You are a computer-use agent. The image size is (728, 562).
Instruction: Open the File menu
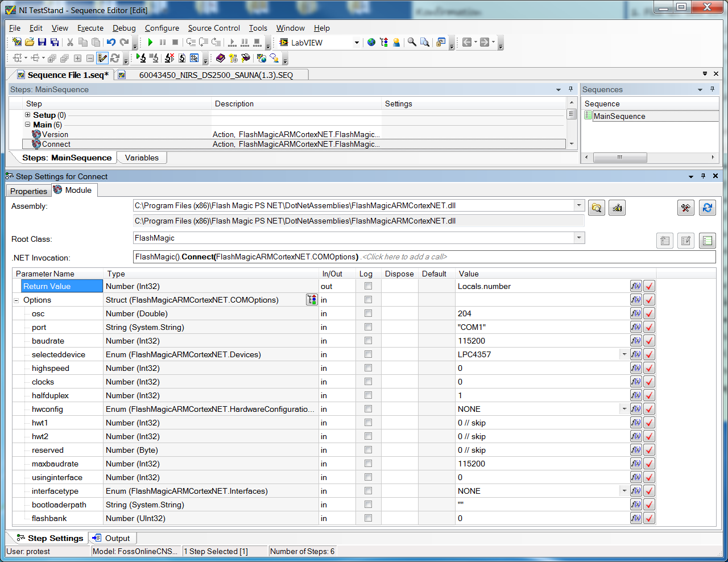click(15, 28)
